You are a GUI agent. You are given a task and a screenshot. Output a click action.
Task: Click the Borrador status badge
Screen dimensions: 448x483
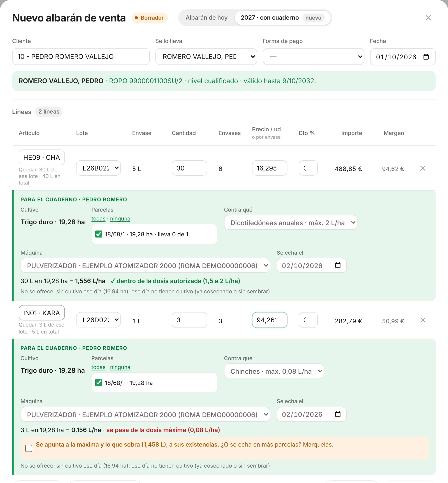[x=150, y=18]
